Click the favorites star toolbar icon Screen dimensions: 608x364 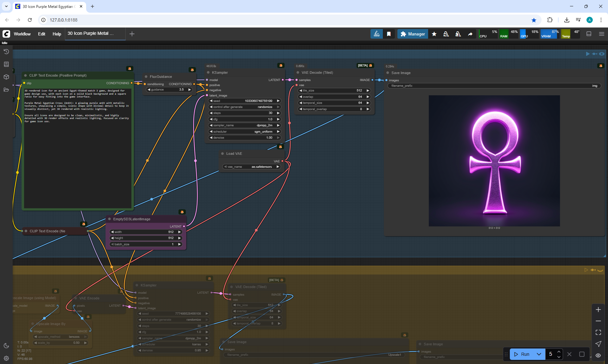pos(434,34)
